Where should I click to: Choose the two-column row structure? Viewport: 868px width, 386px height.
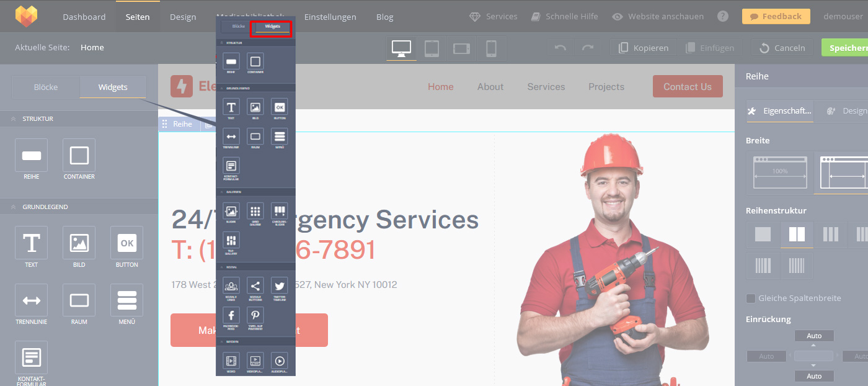coord(797,235)
